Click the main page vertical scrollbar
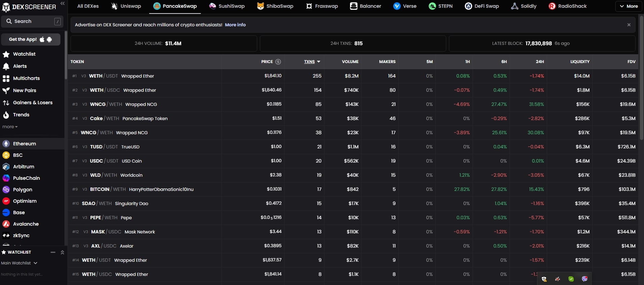The width and height of the screenshot is (644, 285). (641, 78)
